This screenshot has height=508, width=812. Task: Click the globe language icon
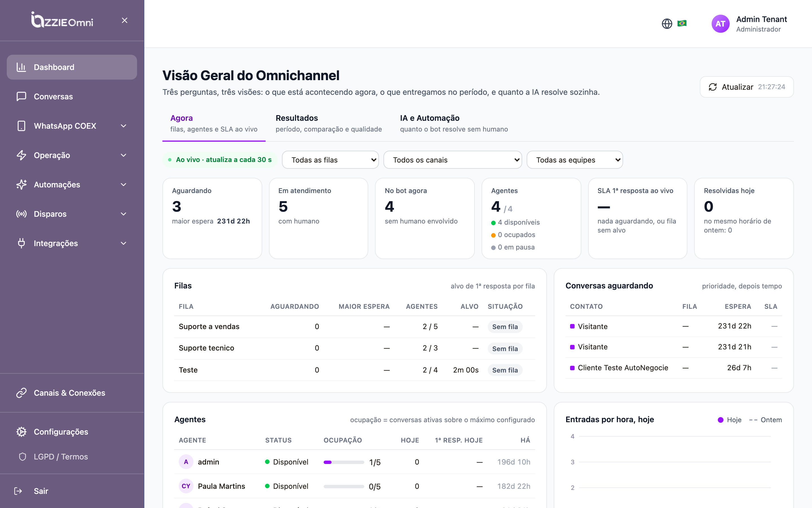pos(667,23)
